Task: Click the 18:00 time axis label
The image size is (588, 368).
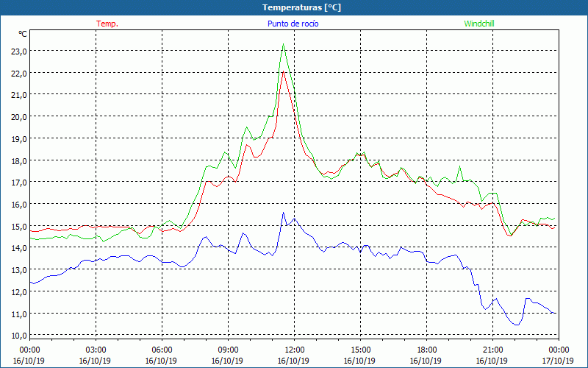Action: point(426,350)
